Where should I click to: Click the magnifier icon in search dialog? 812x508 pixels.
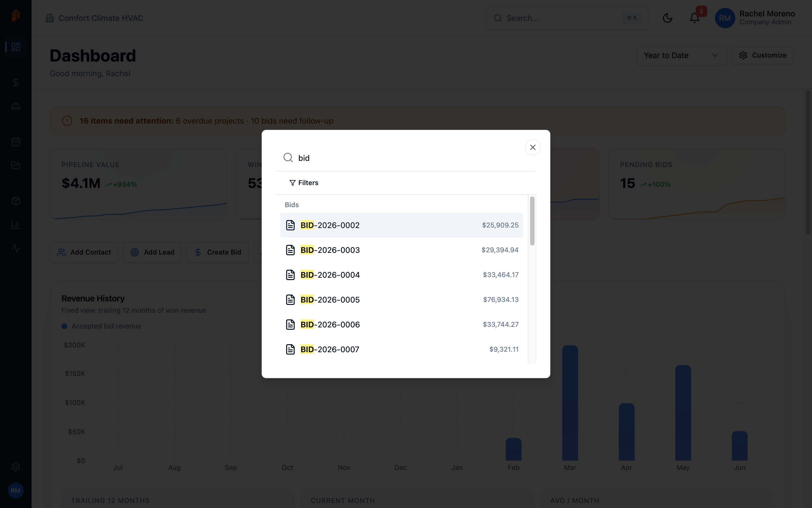288,157
